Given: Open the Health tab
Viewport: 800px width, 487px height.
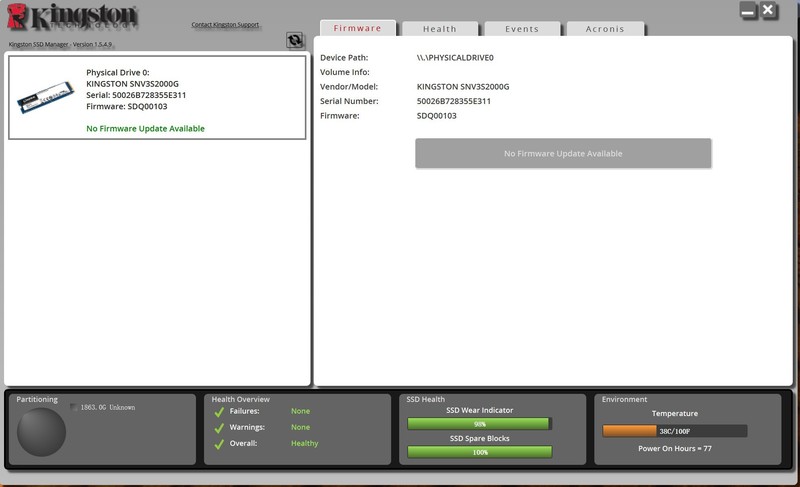Looking at the screenshot, I should click(x=440, y=29).
